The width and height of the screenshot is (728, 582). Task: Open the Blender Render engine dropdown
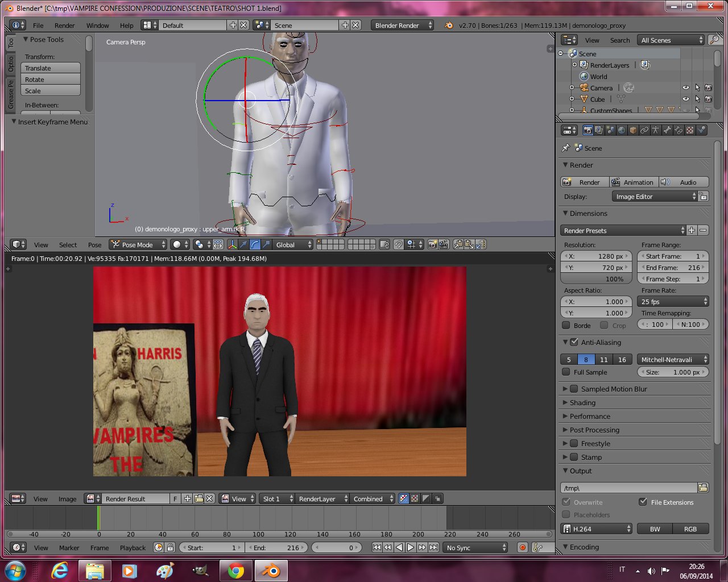point(403,25)
